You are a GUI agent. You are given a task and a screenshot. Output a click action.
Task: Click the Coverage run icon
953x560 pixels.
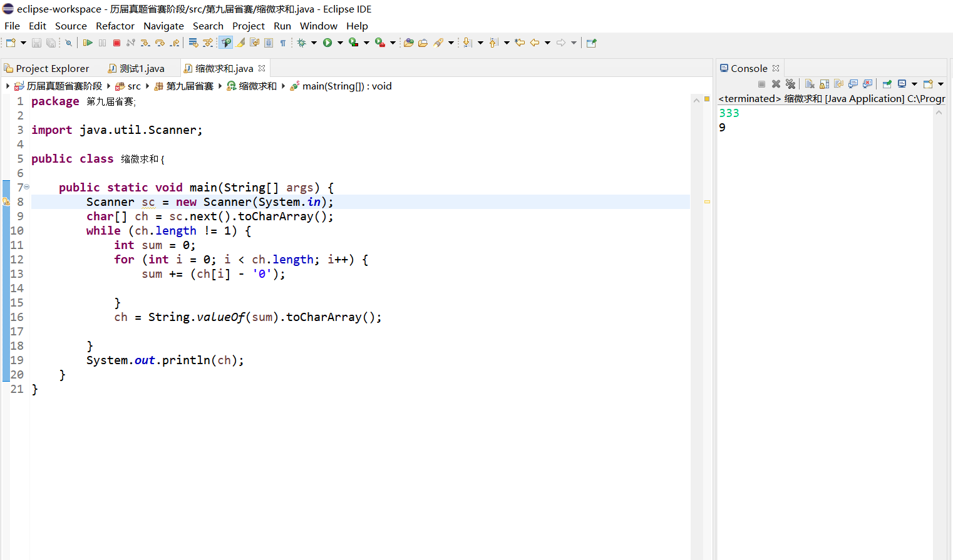coord(354,43)
